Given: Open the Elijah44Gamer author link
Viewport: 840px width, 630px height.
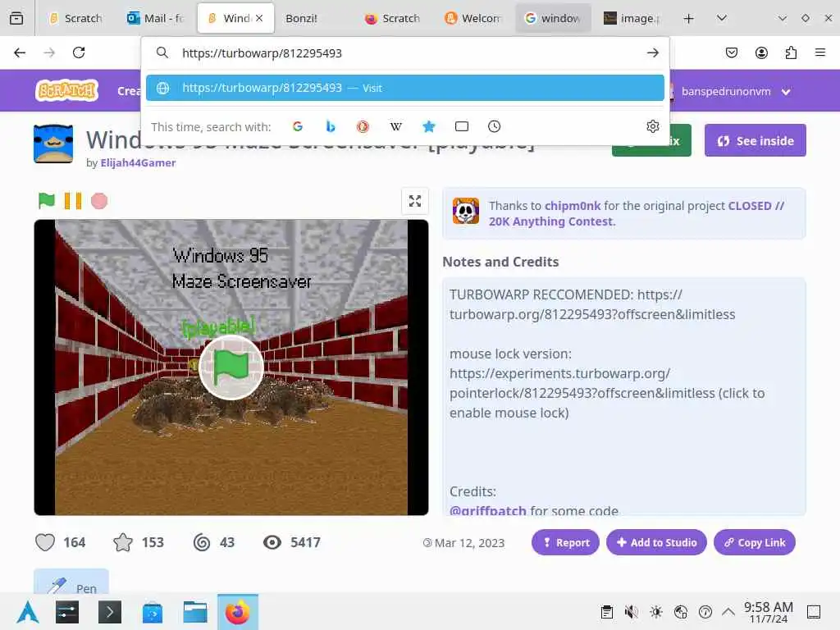Looking at the screenshot, I should pos(138,162).
